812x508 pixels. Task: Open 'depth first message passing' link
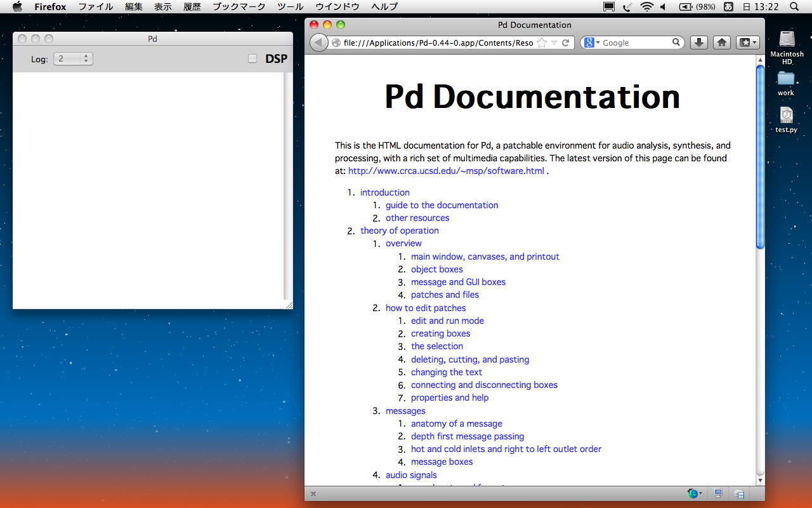[x=468, y=436]
